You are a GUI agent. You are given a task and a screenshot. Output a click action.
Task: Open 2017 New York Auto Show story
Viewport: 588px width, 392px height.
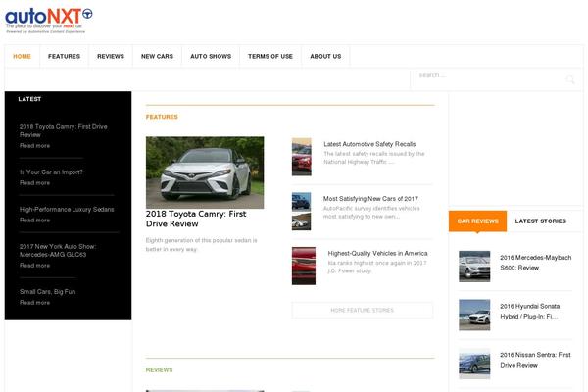(x=58, y=250)
